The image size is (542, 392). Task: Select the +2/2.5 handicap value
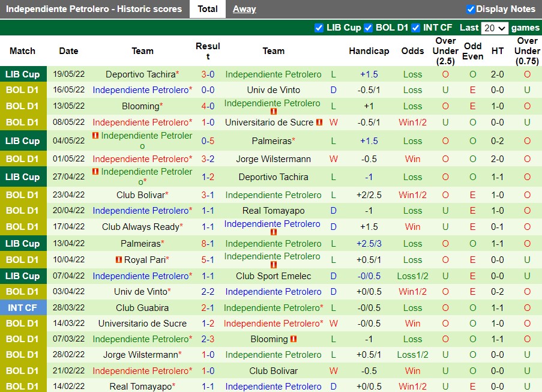(x=369, y=195)
